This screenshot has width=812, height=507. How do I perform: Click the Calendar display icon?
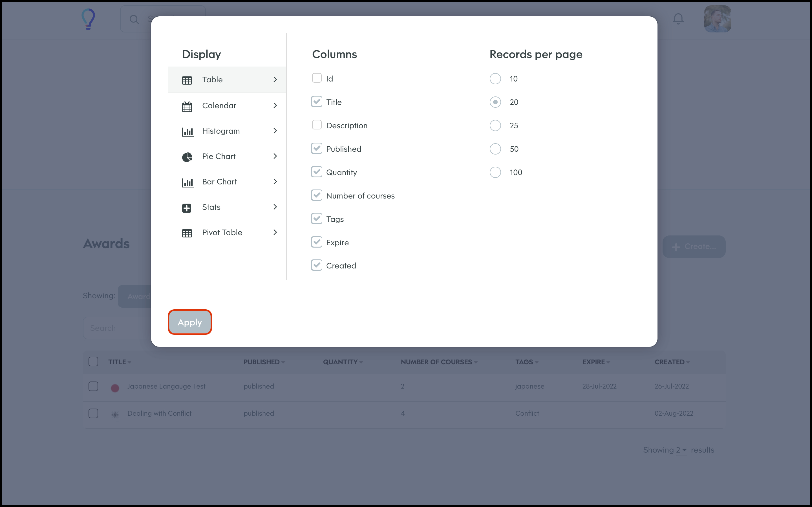(x=187, y=107)
